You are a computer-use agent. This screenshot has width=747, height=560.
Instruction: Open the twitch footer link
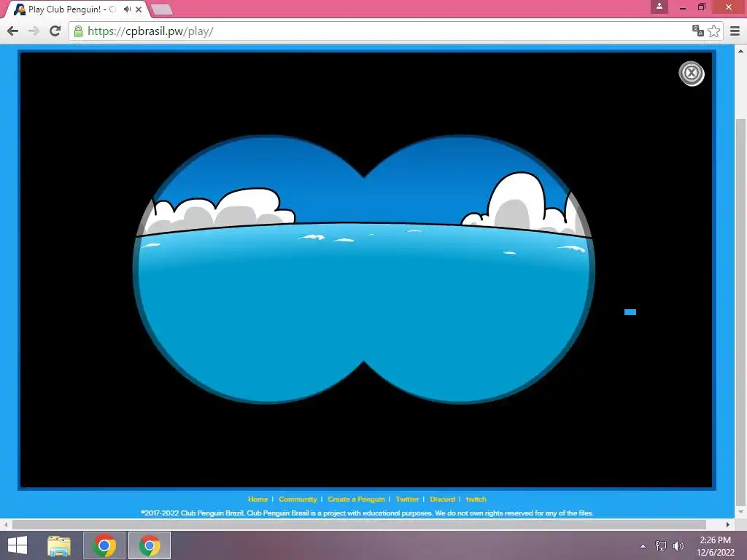pyautogui.click(x=476, y=499)
